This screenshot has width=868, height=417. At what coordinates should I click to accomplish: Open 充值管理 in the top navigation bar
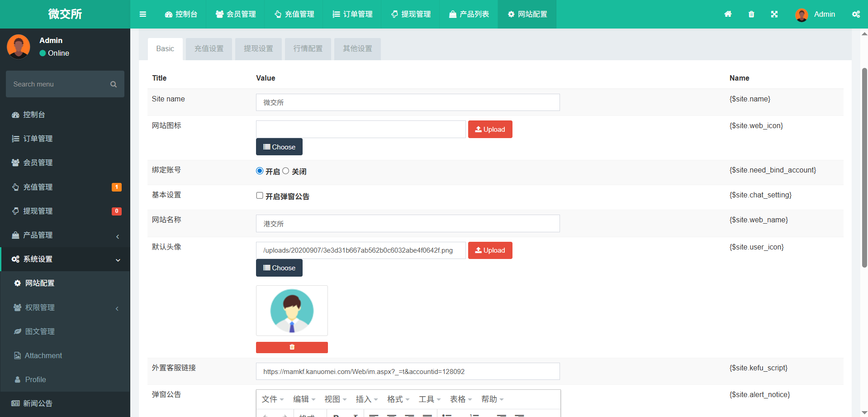coord(294,14)
